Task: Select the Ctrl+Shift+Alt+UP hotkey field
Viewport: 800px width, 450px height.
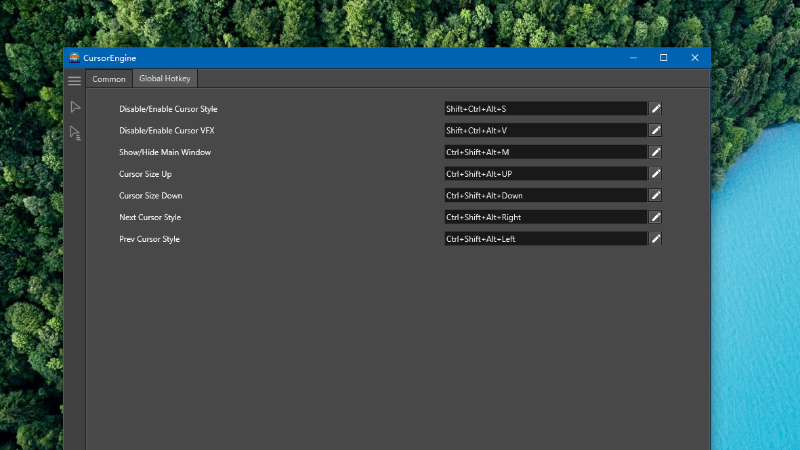Action: click(x=545, y=174)
